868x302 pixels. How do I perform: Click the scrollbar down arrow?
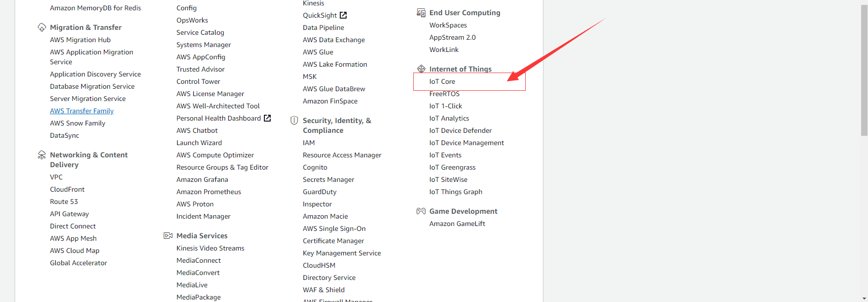[x=864, y=298]
